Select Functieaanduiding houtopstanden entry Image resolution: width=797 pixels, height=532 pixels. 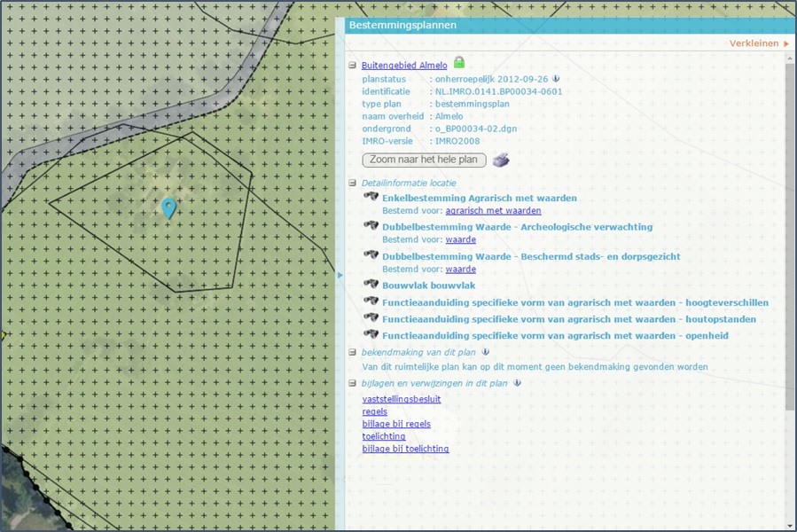[569, 319]
